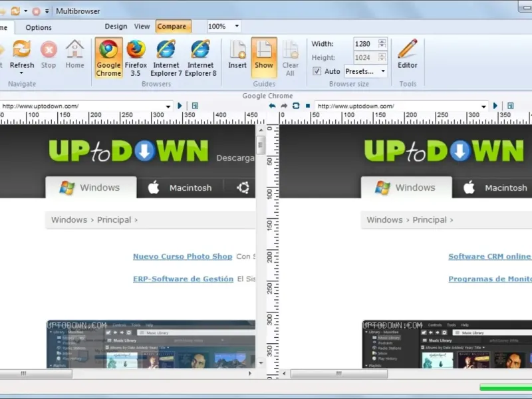Screen dimensions: 532x399
Task: Select Firefox 3.5 browser
Action: coord(136,58)
